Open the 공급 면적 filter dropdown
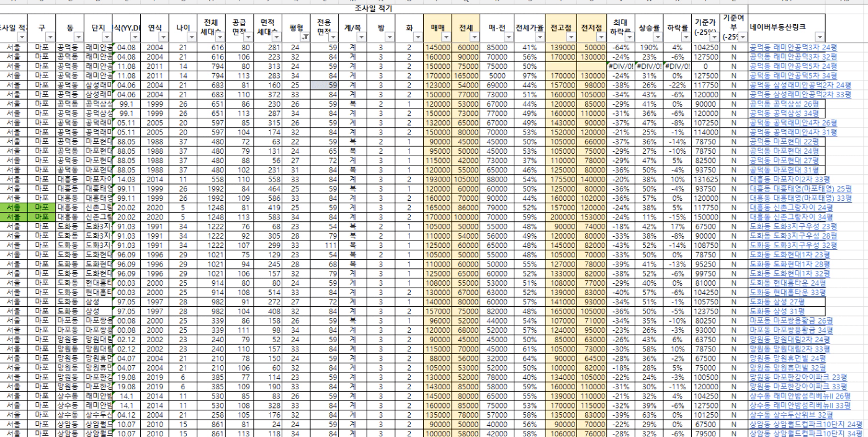This screenshot has height=437, width=868. [x=248, y=38]
